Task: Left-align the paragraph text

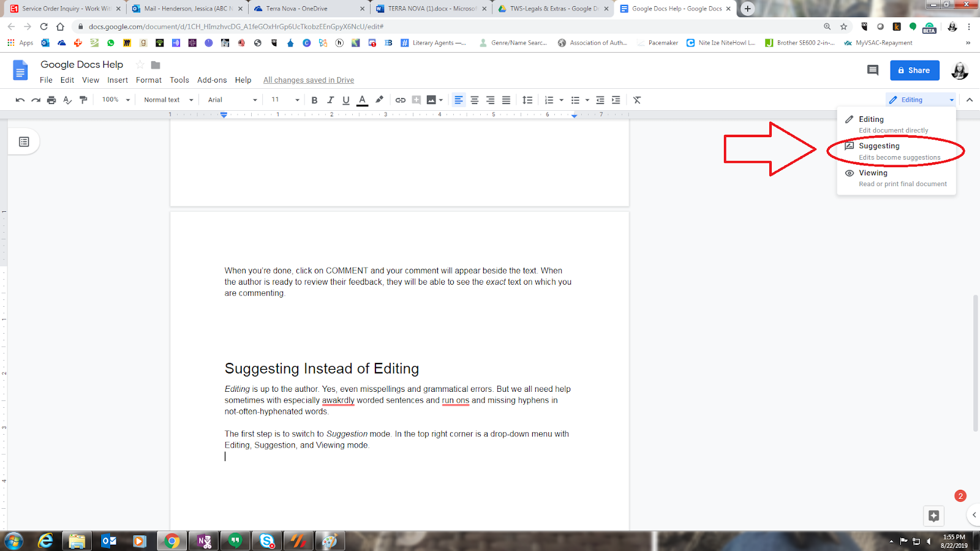Action: pos(459,100)
